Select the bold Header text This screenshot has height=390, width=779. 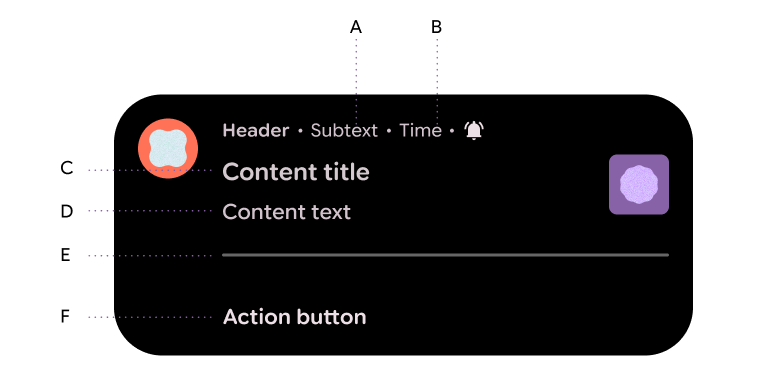pyautogui.click(x=255, y=131)
